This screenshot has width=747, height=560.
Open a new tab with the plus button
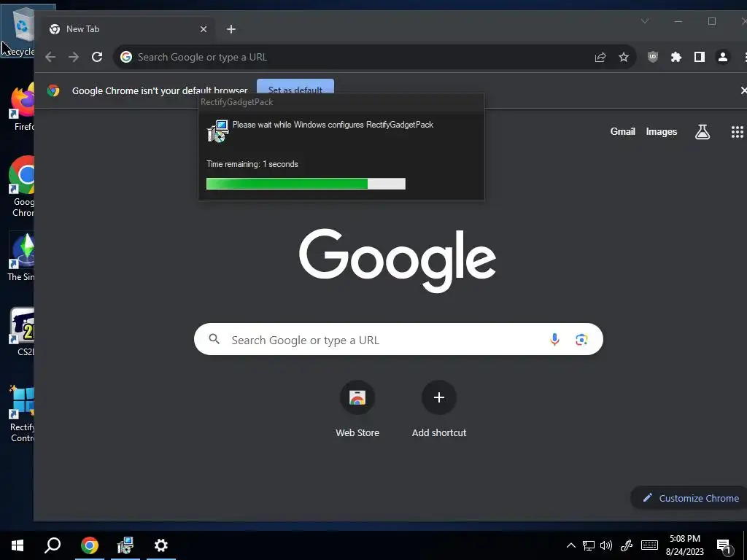click(231, 29)
